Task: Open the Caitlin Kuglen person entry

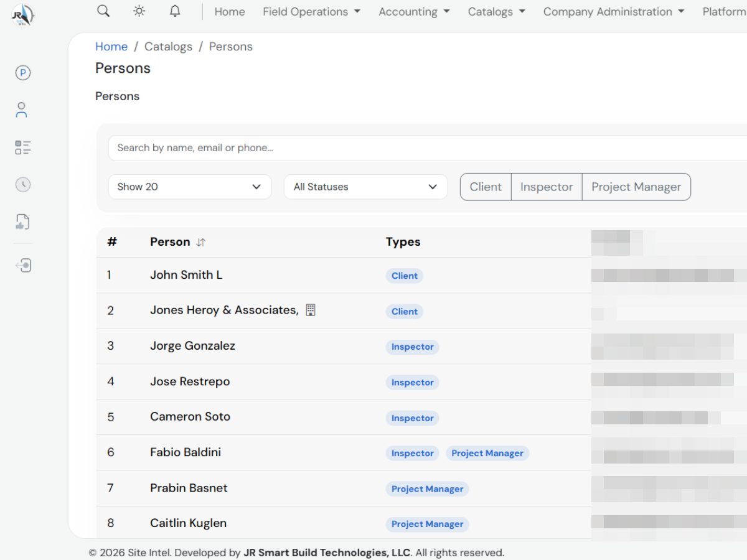Action: click(188, 523)
